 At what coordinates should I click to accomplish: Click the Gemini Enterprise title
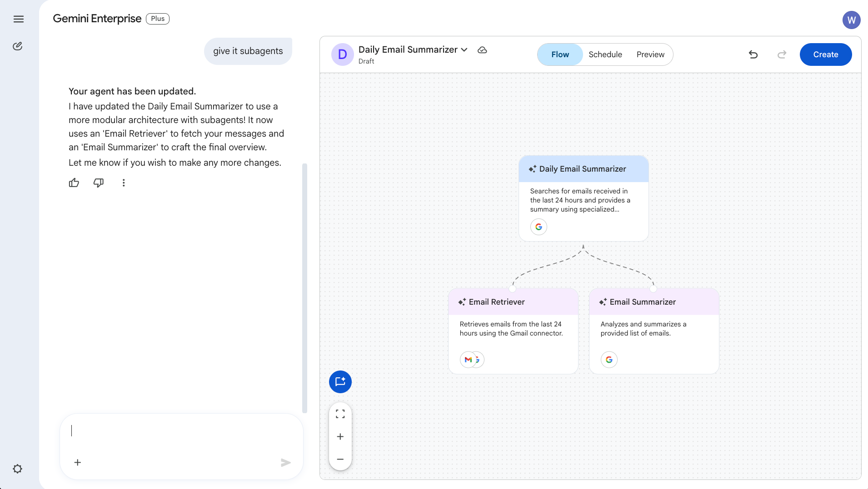(x=97, y=19)
